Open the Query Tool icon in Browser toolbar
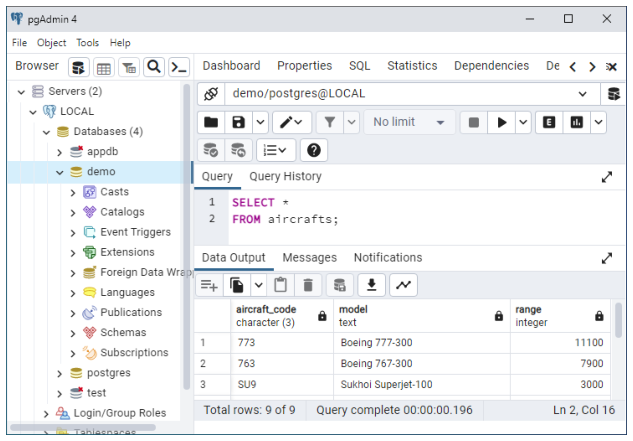This screenshot has height=441, width=633. pos(79,67)
